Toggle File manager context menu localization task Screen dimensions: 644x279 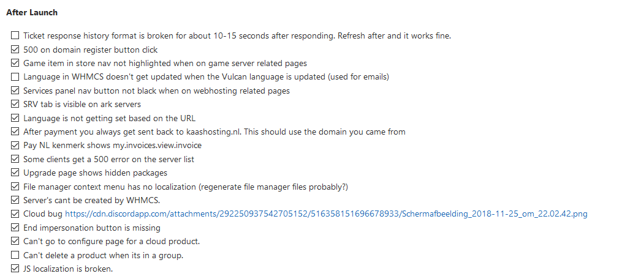15,187
